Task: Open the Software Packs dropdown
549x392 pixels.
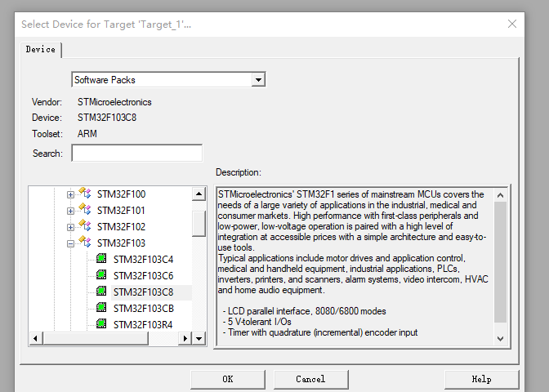Action: pos(258,80)
